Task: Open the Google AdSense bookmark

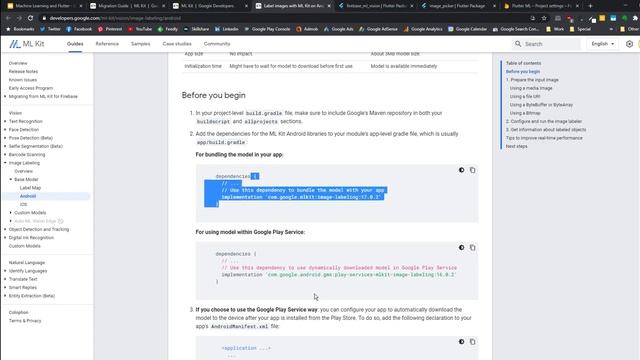Action: (x=378, y=29)
